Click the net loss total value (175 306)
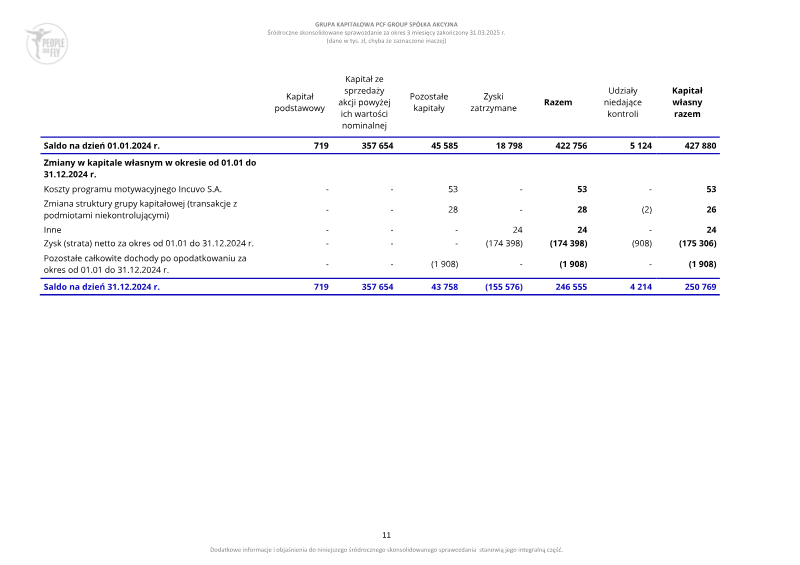 click(x=694, y=243)
